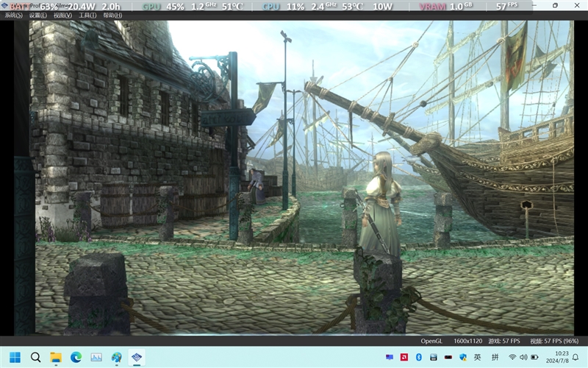Click the OpenGL renderer status text
588x368 pixels.
click(431, 341)
